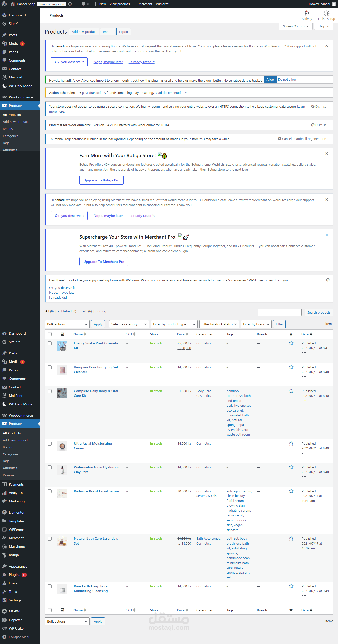The image size is (338, 644).
Task: Star the Luxury Snake Print Cosmetic Kit
Action: [291, 343]
